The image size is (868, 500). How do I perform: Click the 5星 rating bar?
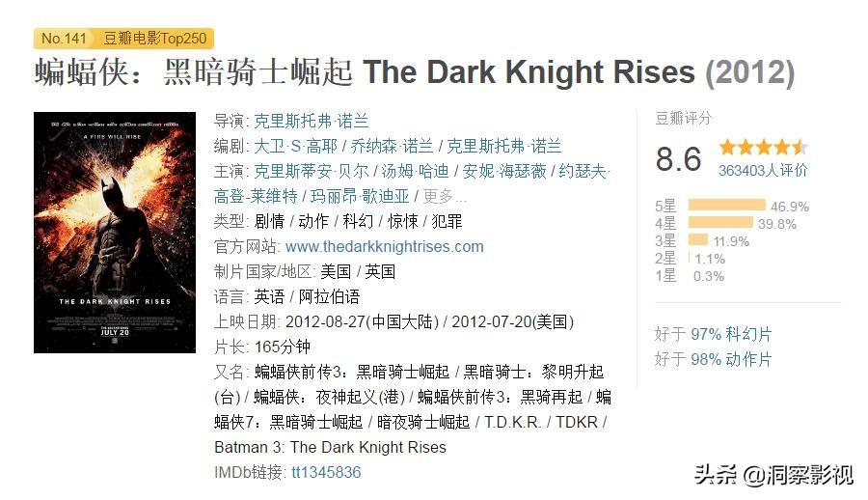[x=727, y=205]
